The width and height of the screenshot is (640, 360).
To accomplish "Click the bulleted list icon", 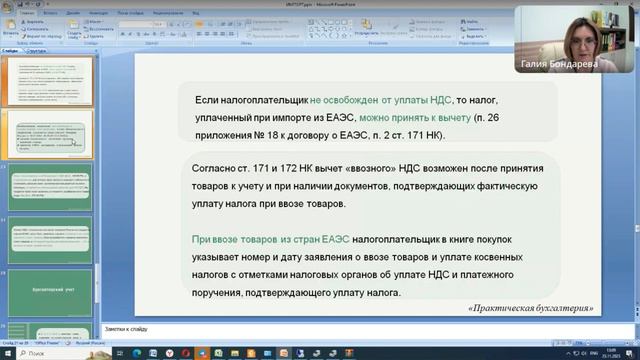I will pyautogui.click(x=199, y=24).
